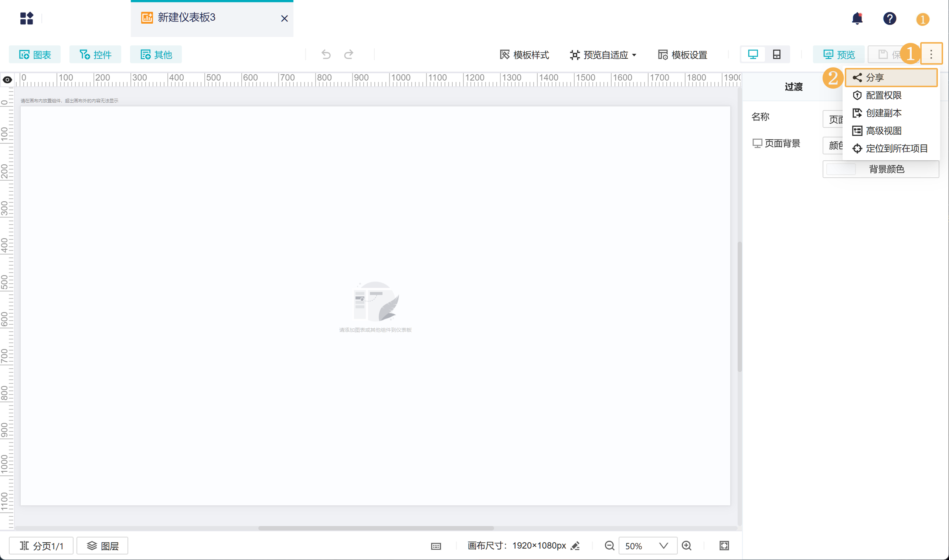Screen dimensions: 949x560
Task: Choose 创建副本 menu entry
Action: [883, 113]
